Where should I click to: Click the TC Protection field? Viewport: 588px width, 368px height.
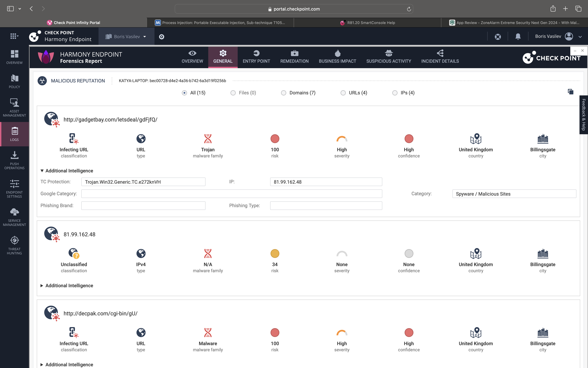point(143,182)
